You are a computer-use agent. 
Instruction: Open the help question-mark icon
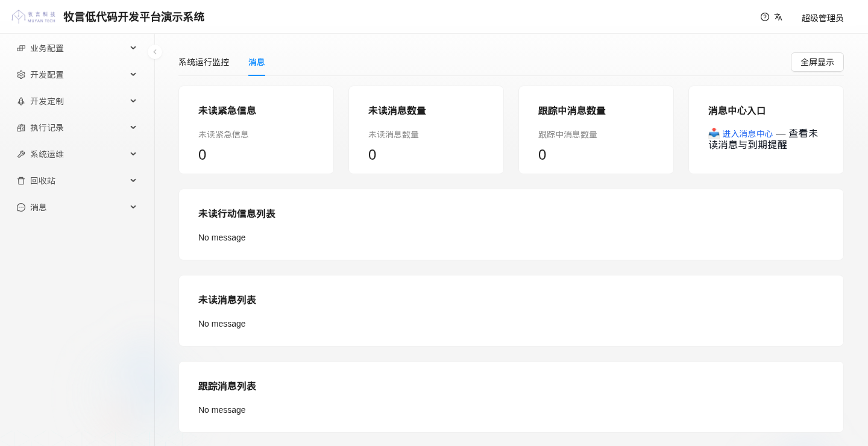click(765, 17)
